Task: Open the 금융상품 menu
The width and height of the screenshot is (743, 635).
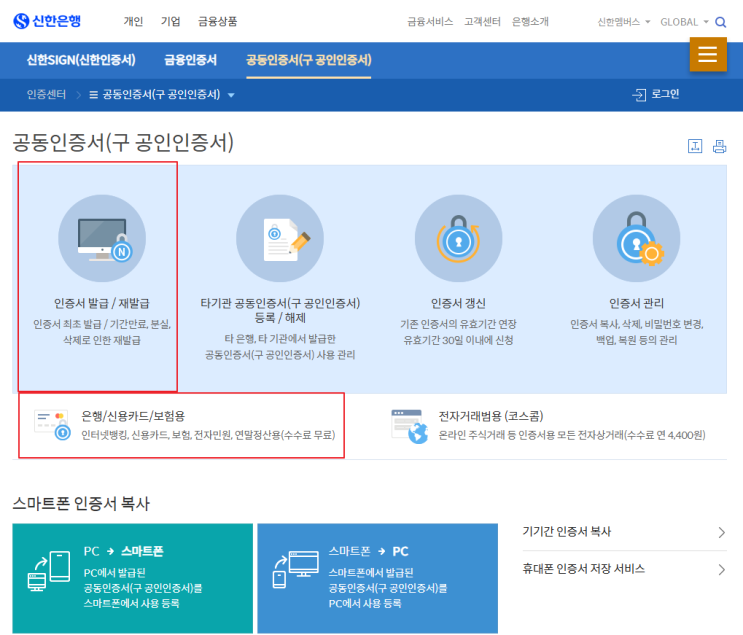Action: 217,22
